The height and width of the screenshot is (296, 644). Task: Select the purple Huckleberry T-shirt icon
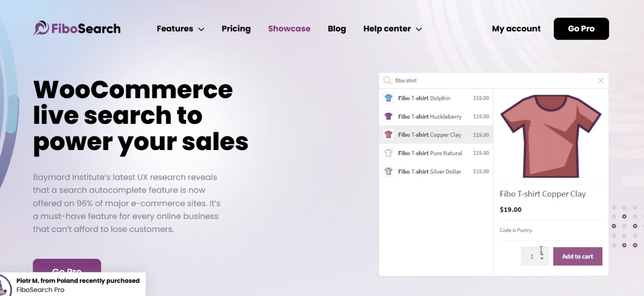388,116
